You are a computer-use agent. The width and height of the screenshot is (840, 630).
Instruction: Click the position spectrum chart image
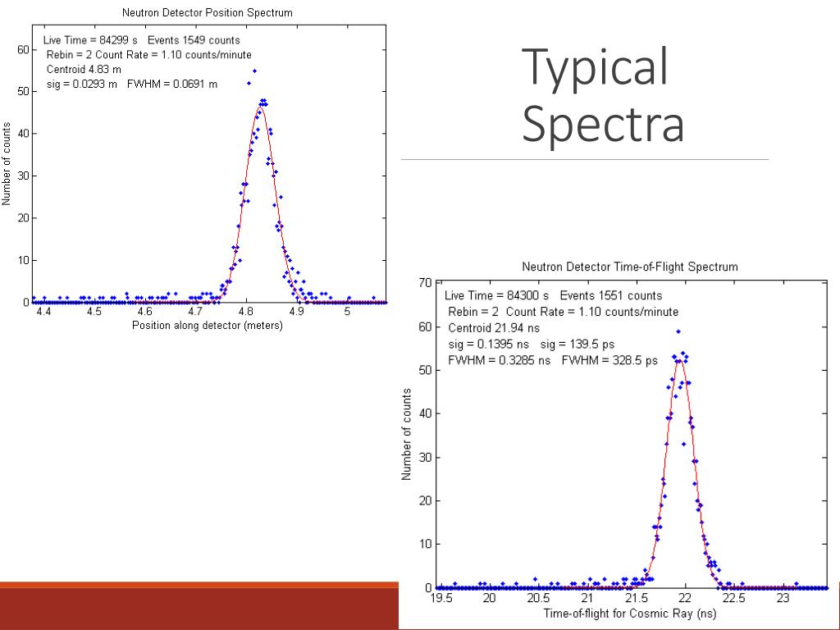(x=194, y=169)
